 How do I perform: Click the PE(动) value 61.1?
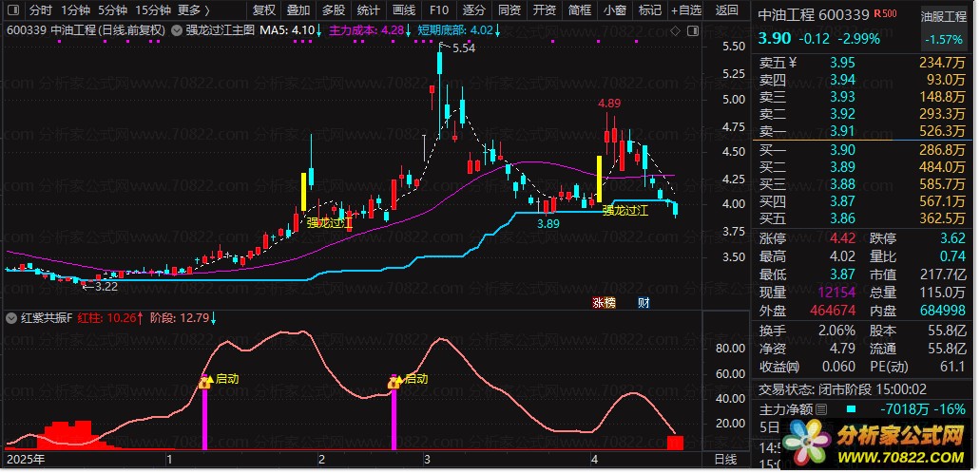[952, 367]
